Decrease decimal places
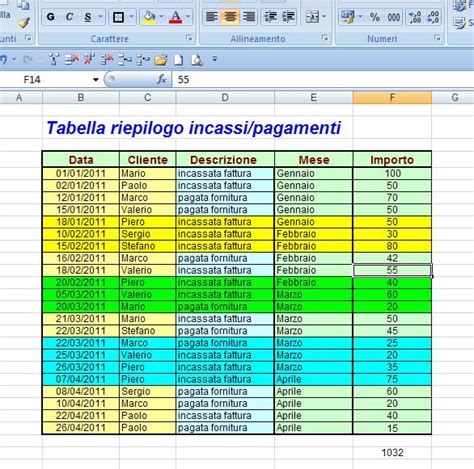 [x=433, y=17]
